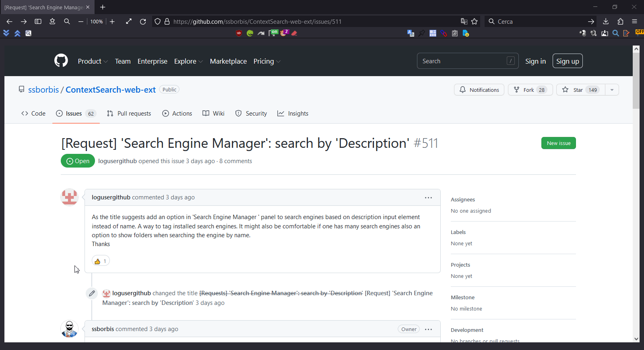Click the thumbs up reaction
644x350 pixels.
click(x=101, y=261)
